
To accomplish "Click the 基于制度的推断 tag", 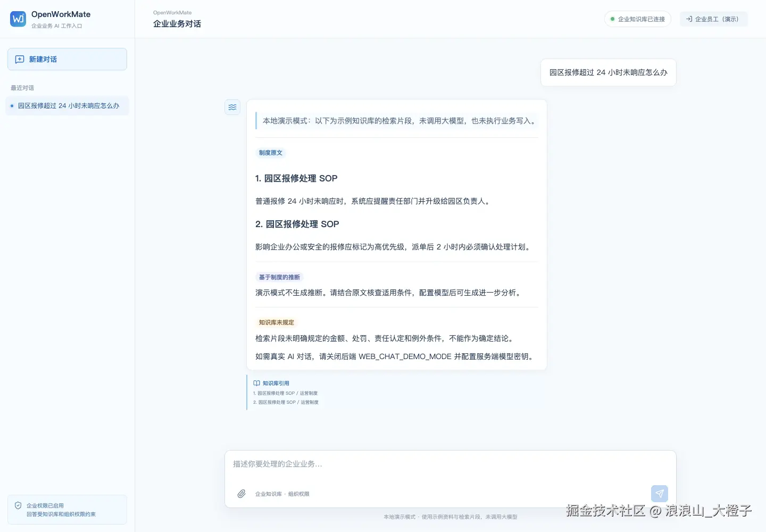I will (x=279, y=277).
